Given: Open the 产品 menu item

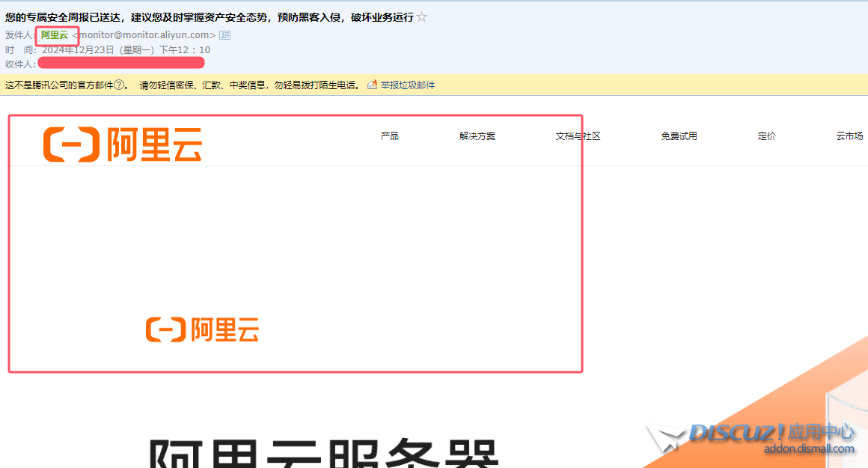Looking at the screenshot, I should tap(390, 136).
